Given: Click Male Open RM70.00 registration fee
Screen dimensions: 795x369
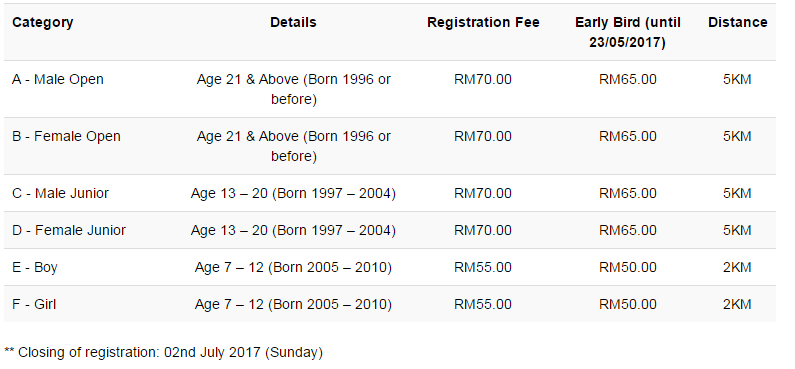Looking at the screenshot, I should pyautogui.click(x=483, y=80).
